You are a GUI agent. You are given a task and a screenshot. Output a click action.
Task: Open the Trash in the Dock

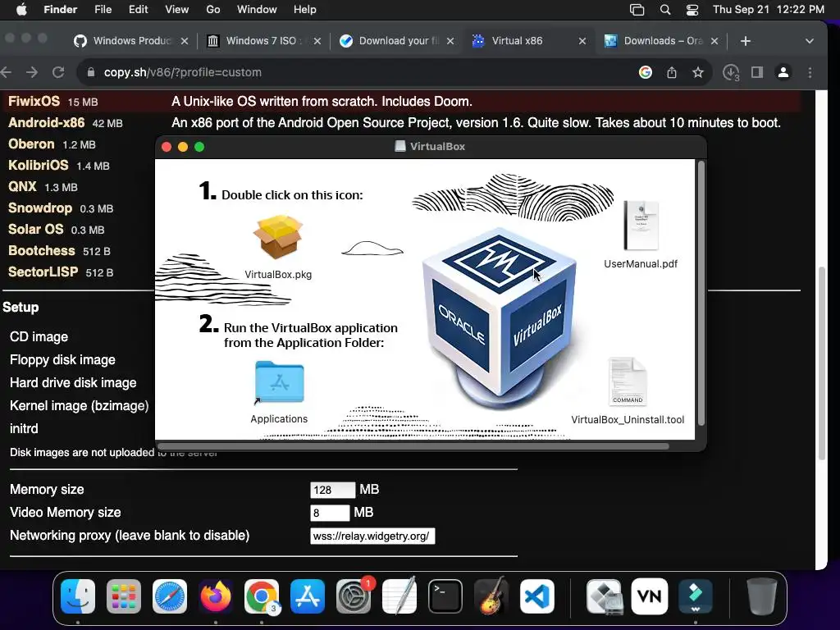762,596
